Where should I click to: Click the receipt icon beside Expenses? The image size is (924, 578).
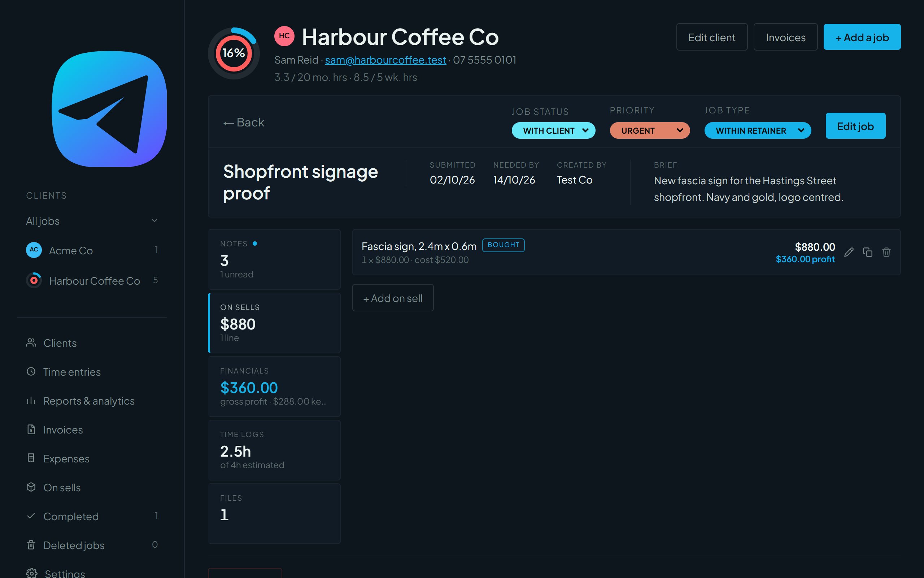(31, 458)
